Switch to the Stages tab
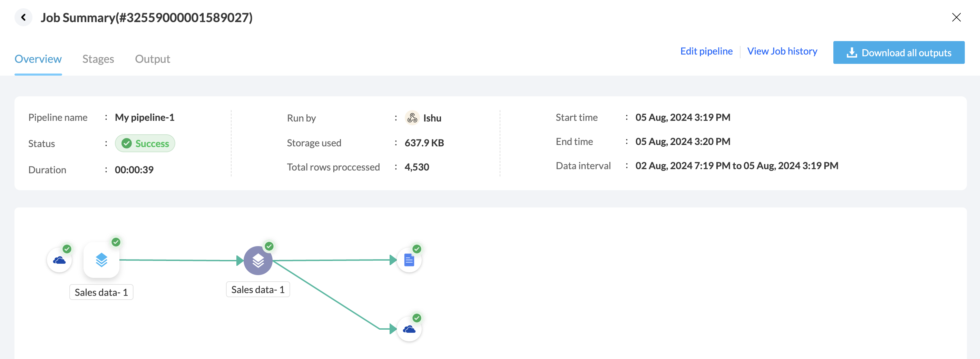 coord(98,59)
